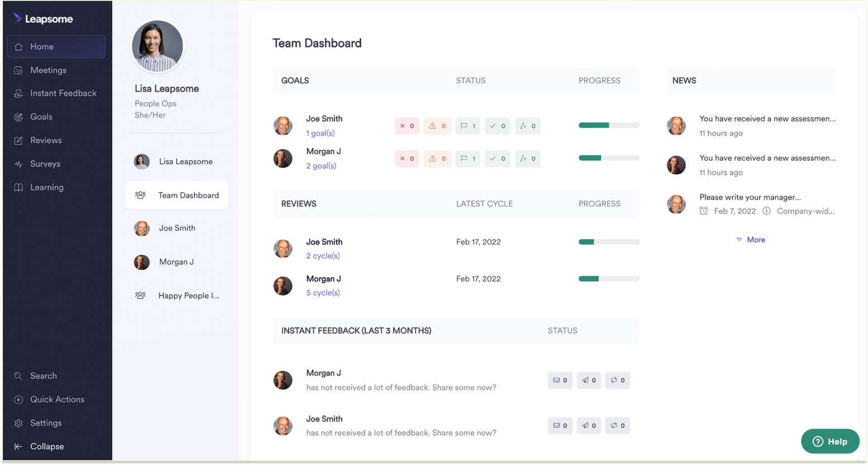Image resolution: width=868 pixels, height=465 pixels.
Task: Click Joe Smith's checkmark completed goals badge
Action: (x=497, y=126)
